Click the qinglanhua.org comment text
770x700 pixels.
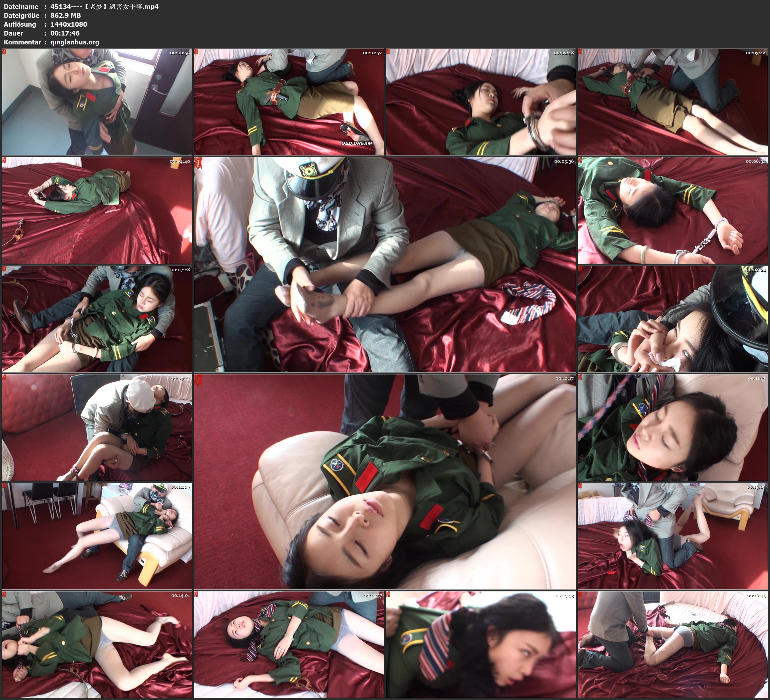point(75,42)
